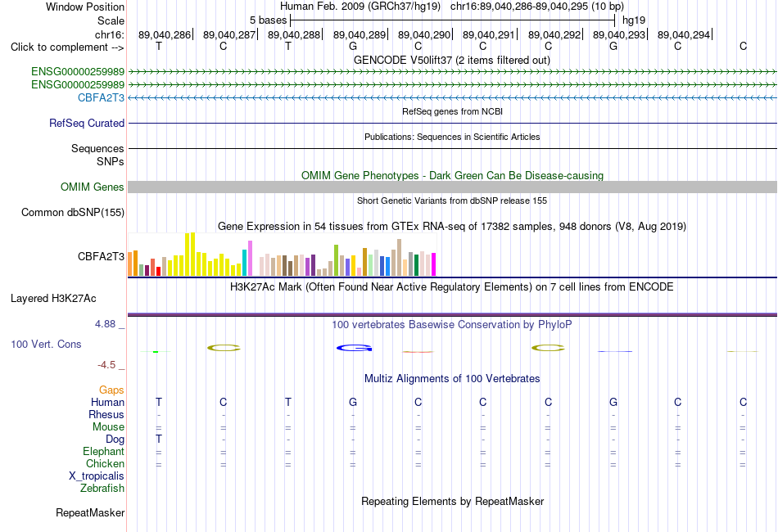Screen dimensions: 778x532
Task: Click 'Click to complement -->' label
Action: click(67, 47)
